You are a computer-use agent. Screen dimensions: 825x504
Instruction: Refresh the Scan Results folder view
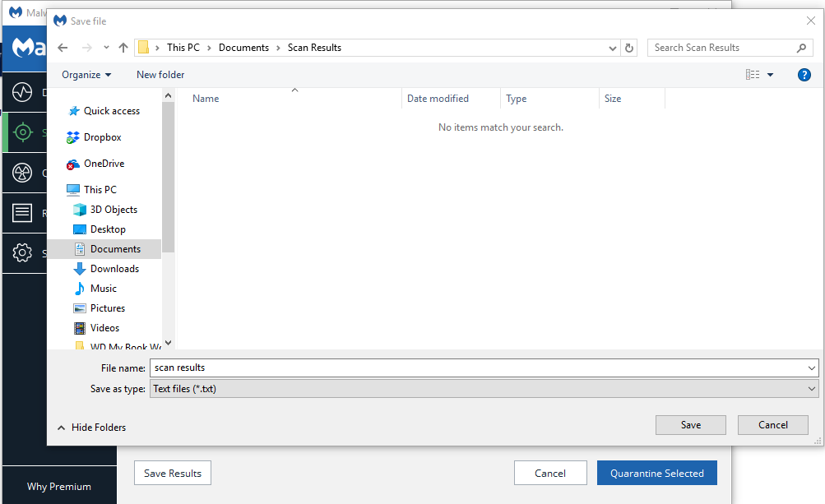point(630,48)
